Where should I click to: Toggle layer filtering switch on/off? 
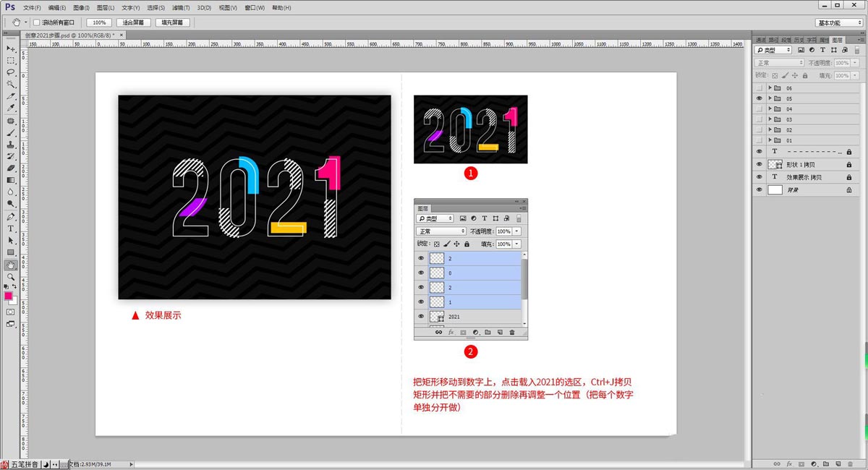pyautogui.click(x=857, y=50)
